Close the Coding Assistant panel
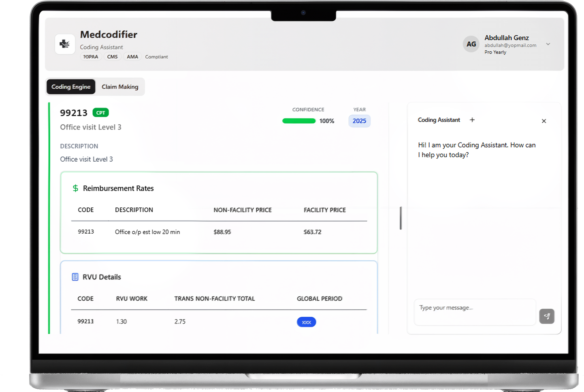 [x=544, y=121]
